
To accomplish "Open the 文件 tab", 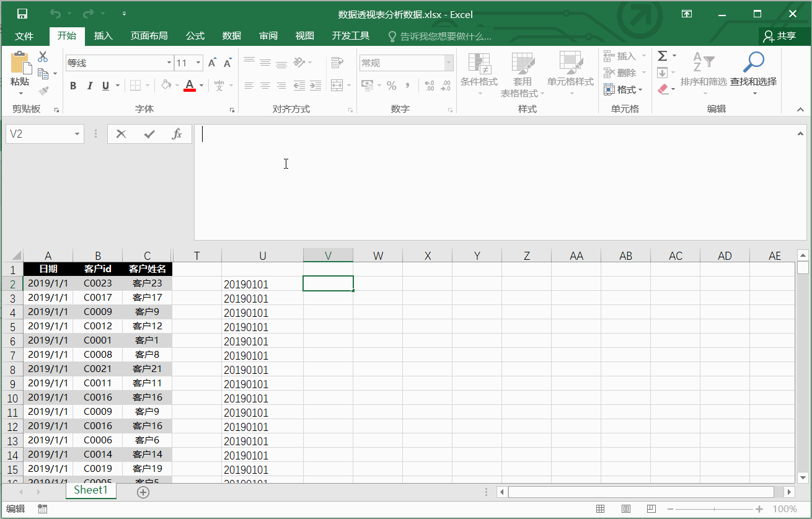I will click(x=24, y=36).
